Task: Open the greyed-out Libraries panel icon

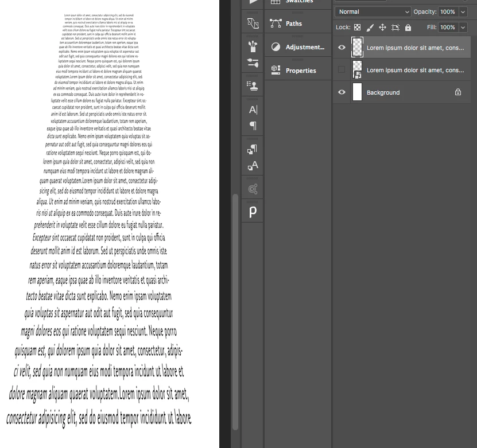Action: click(253, 189)
